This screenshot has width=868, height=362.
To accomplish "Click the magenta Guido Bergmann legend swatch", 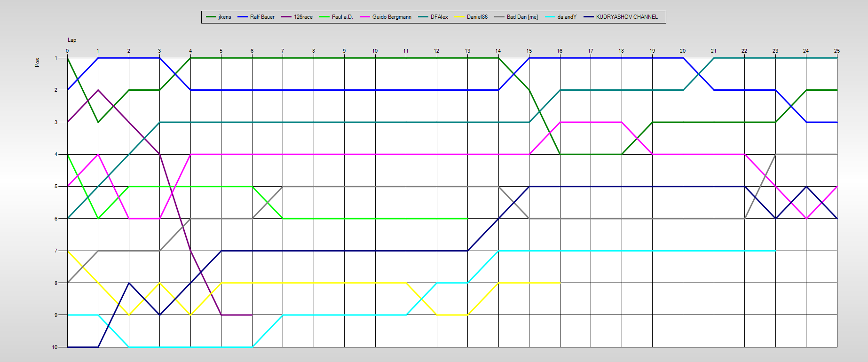I will pyautogui.click(x=365, y=17).
